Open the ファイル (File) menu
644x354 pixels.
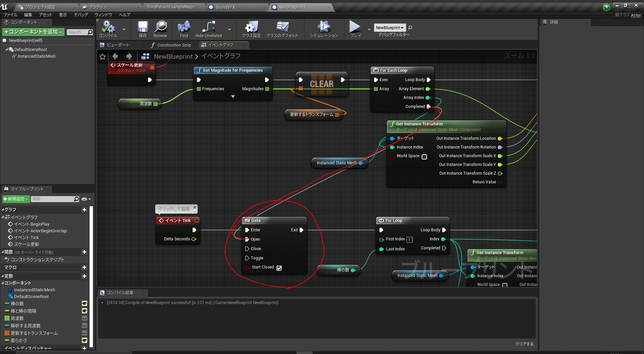pyautogui.click(x=10, y=14)
